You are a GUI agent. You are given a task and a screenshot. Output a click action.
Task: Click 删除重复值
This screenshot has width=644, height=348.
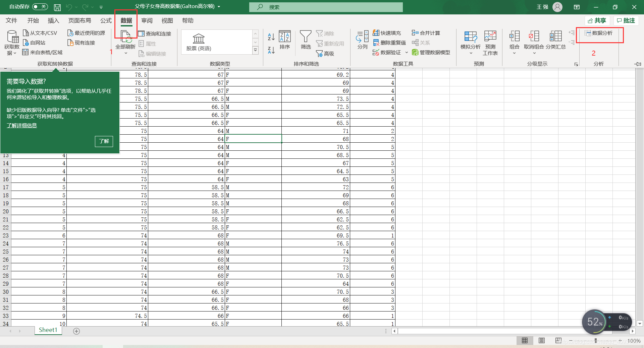tap(389, 43)
